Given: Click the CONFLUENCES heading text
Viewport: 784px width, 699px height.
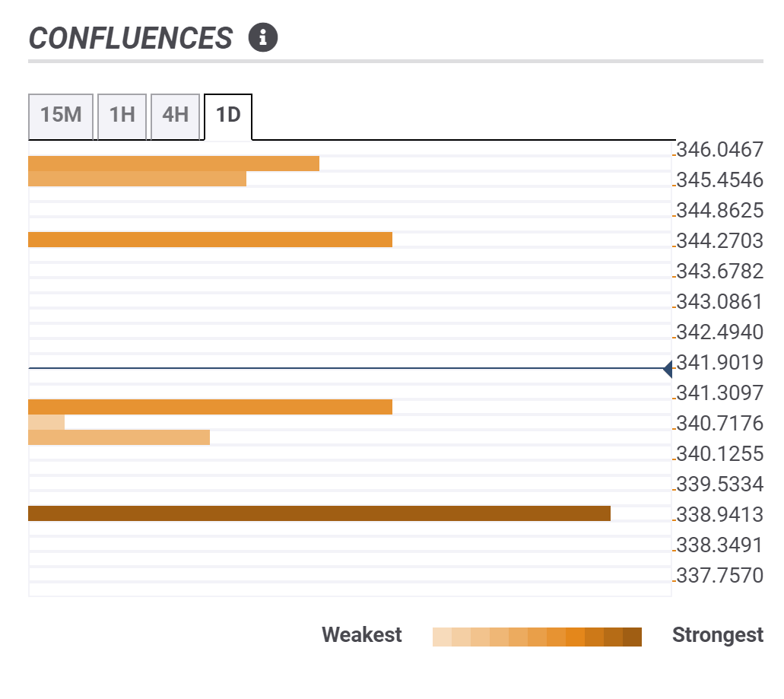Looking at the screenshot, I should [x=131, y=38].
